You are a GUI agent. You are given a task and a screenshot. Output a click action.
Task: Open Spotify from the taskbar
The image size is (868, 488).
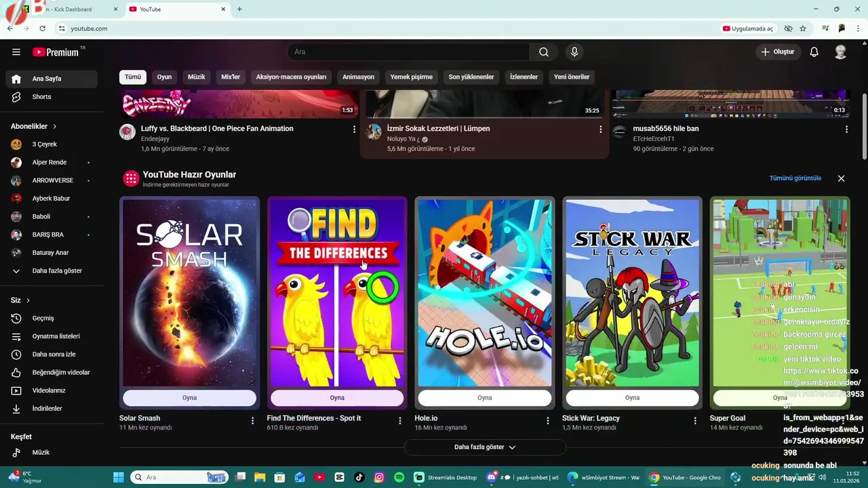[399, 477]
